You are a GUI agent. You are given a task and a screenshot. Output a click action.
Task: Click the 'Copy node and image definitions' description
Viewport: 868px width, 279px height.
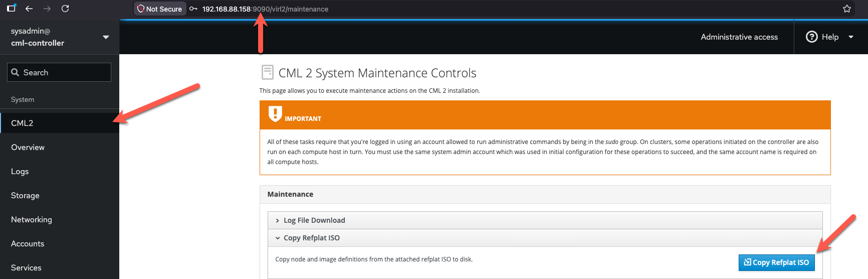tap(374, 259)
